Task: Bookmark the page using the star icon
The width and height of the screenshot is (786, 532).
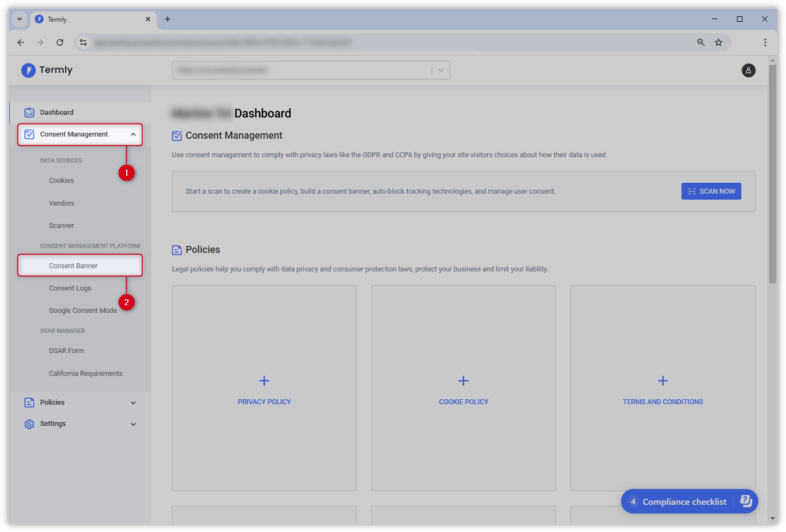Action: coord(719,42)
